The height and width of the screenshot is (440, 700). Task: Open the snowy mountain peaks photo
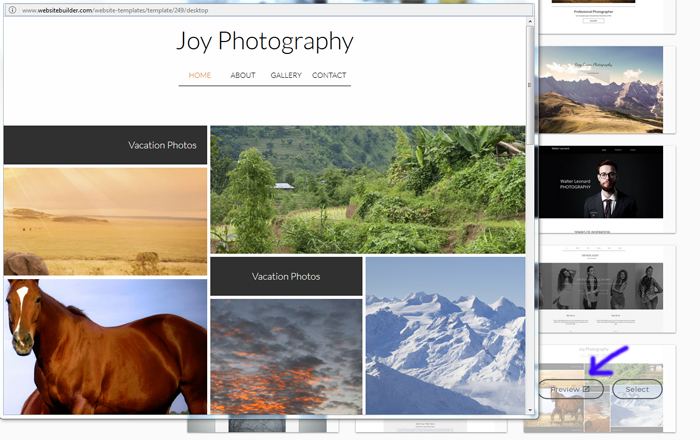point(446,336)
